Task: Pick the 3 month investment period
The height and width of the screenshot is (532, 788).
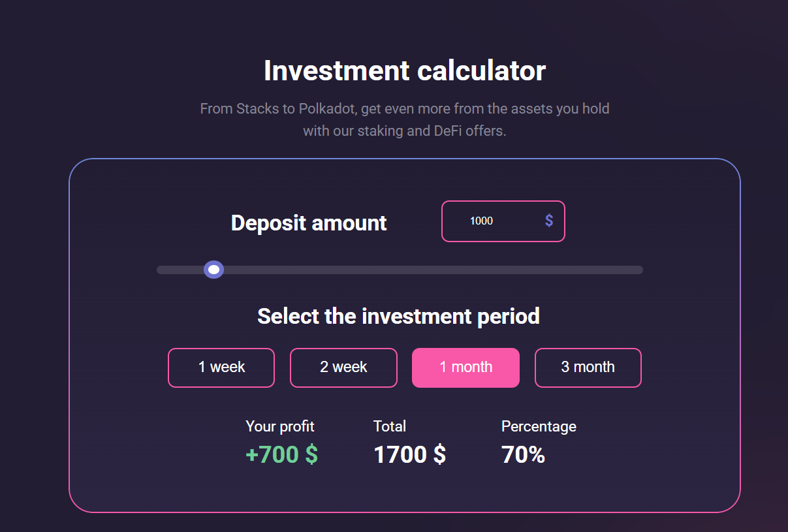Action: (x=588, y=368)
